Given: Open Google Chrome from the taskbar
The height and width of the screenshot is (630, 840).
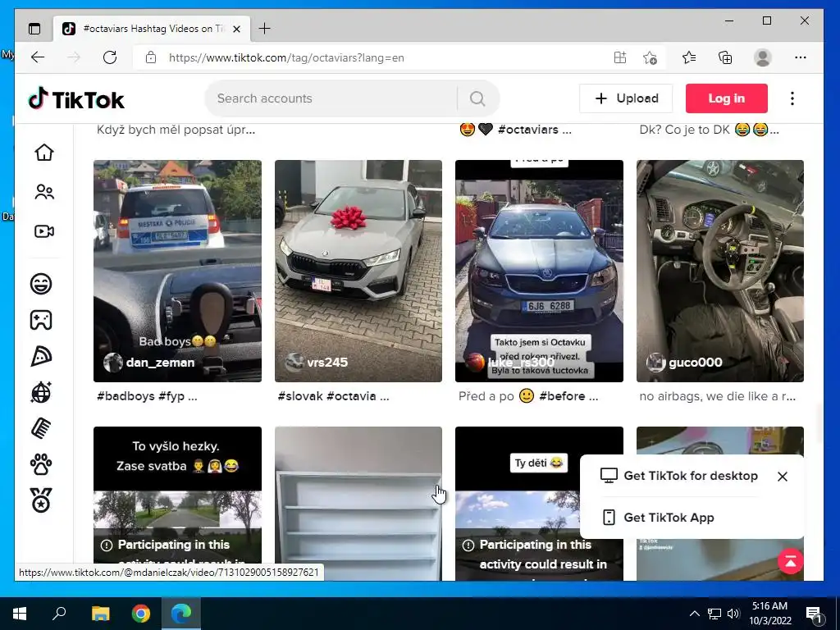Looking at the screenshot, I should (141, 614).
